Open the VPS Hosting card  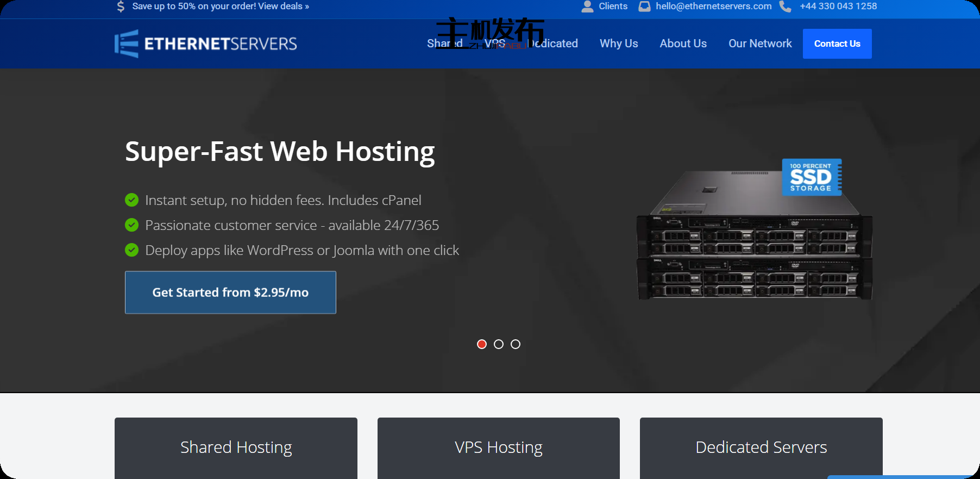click(x=498, y=447)
